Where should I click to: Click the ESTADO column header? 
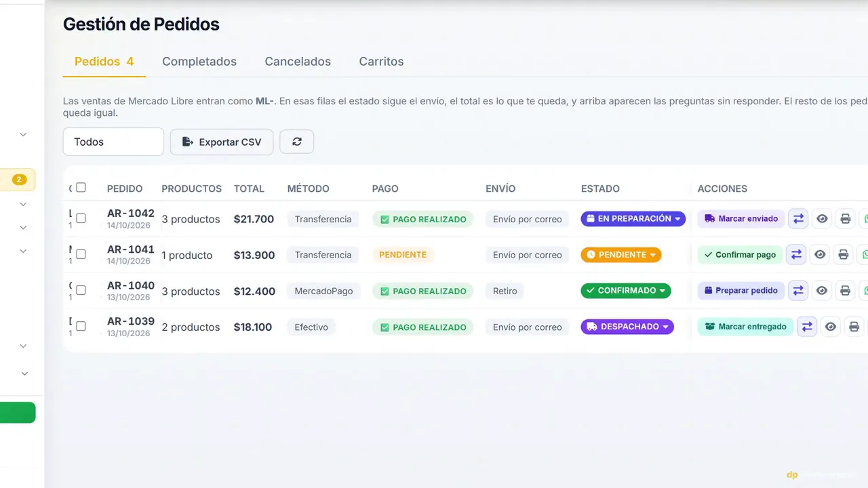pyautogui.click(x=600, y=188)
